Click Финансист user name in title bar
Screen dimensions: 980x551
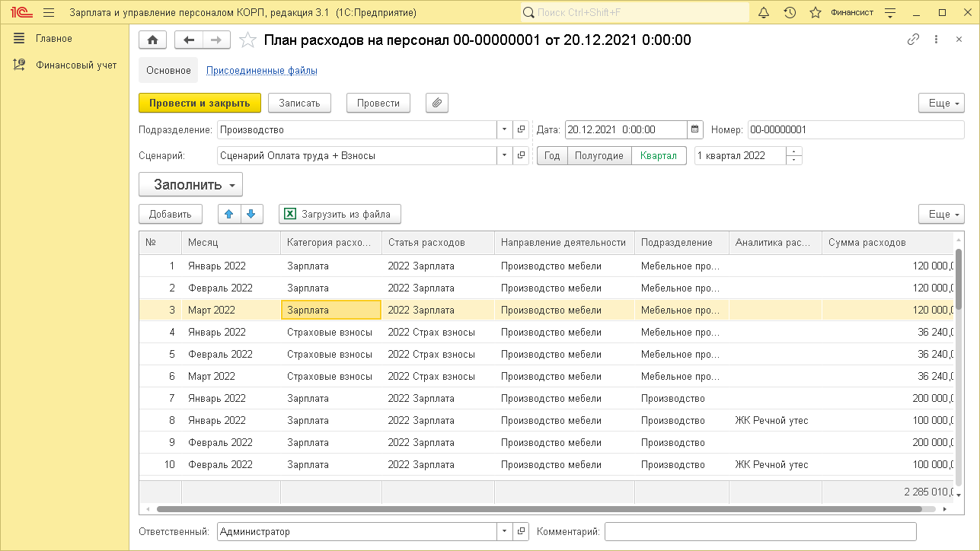click(x=852, y=13)
